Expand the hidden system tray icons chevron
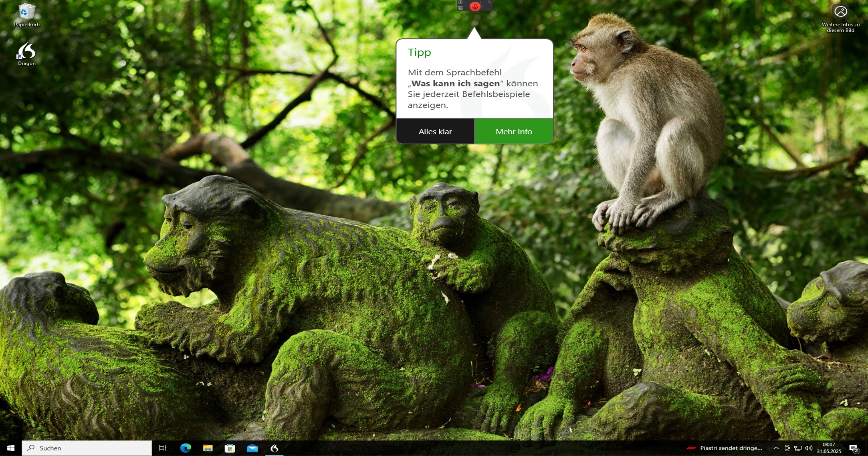Screen dimensions: 868x456 click(776, 448)
